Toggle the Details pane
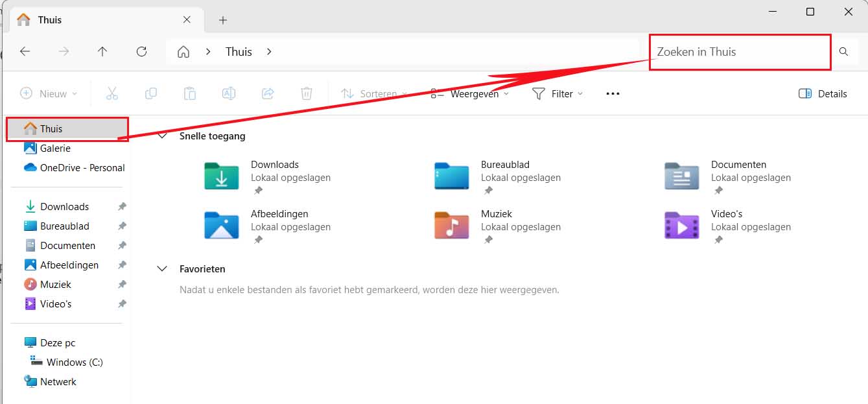The width and height of the screenshot is (868, 404). pos(823,93)
